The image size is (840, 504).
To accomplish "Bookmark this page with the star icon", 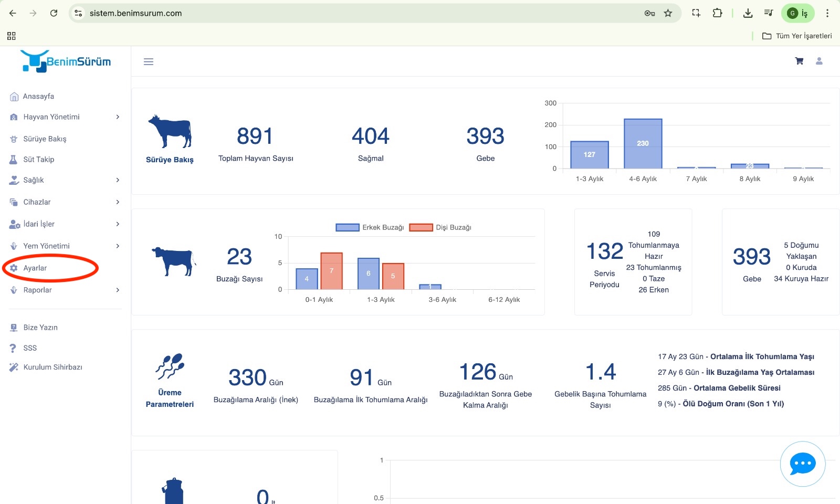I will coord(668,13).
